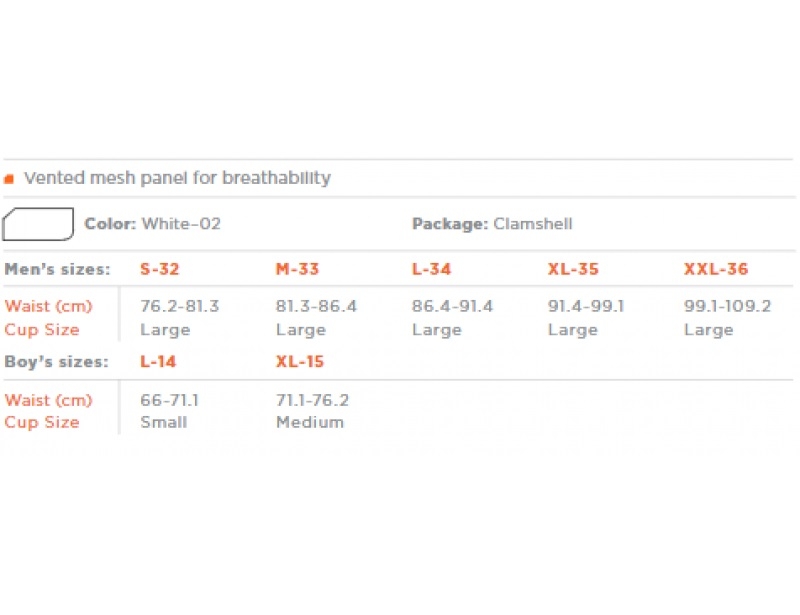Select the S-32 men's size header
The width and height of the screenshot is (800, 615).
click(x=160, y=269)
